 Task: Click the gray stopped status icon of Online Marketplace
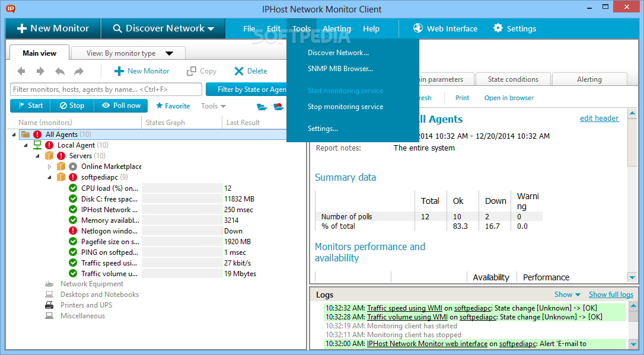[x=73, y=166]
